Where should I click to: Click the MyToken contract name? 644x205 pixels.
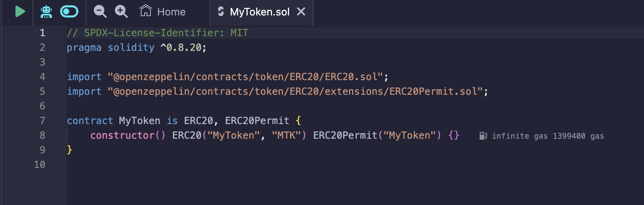click(x=139, y=121)
